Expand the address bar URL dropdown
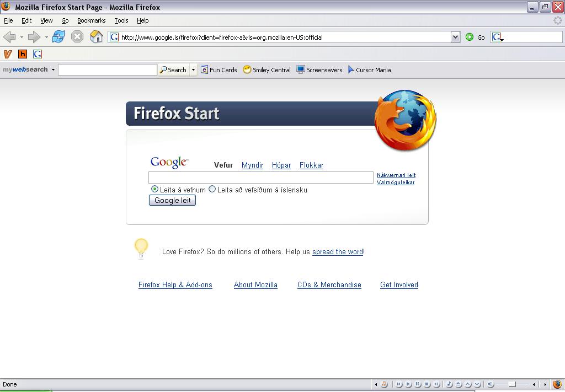The height and width of the screenshot is (392, 565). [x=455, y=37]
